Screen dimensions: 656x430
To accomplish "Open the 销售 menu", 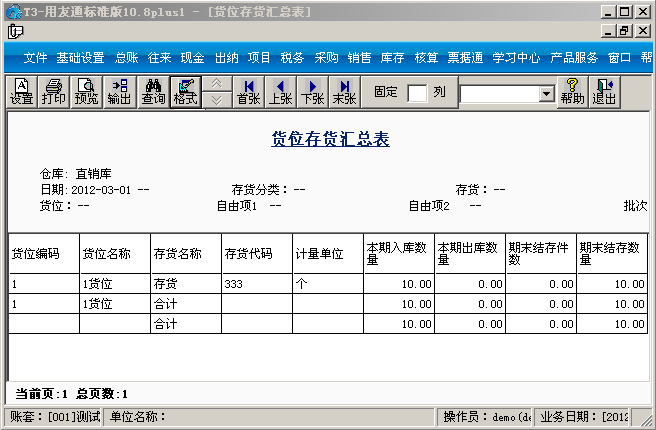I will pos(359,58).
